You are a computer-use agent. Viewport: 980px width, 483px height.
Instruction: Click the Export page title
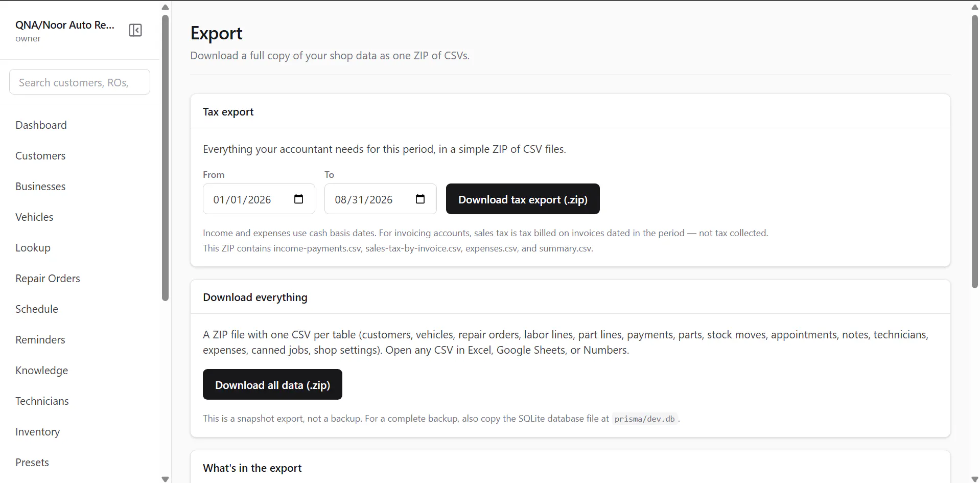[x=216, y=33]
